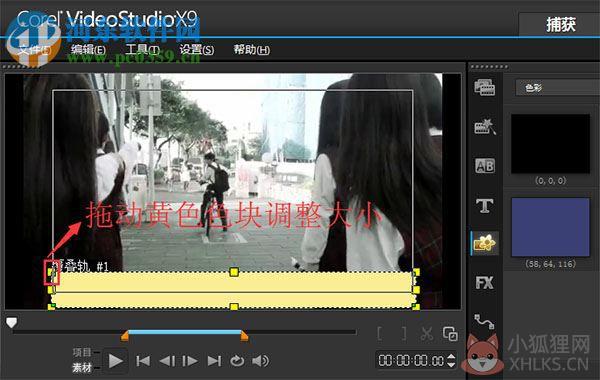Click the top-right yellow handle of overlay
600x380 pixels.
[x=416, y=272]
